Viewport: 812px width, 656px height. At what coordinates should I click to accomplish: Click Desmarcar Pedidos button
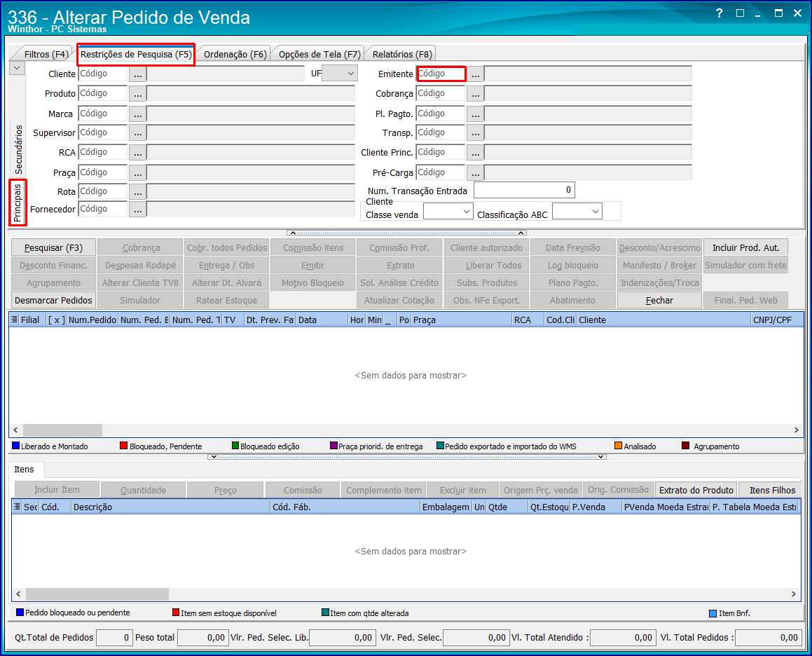(54, 300)
